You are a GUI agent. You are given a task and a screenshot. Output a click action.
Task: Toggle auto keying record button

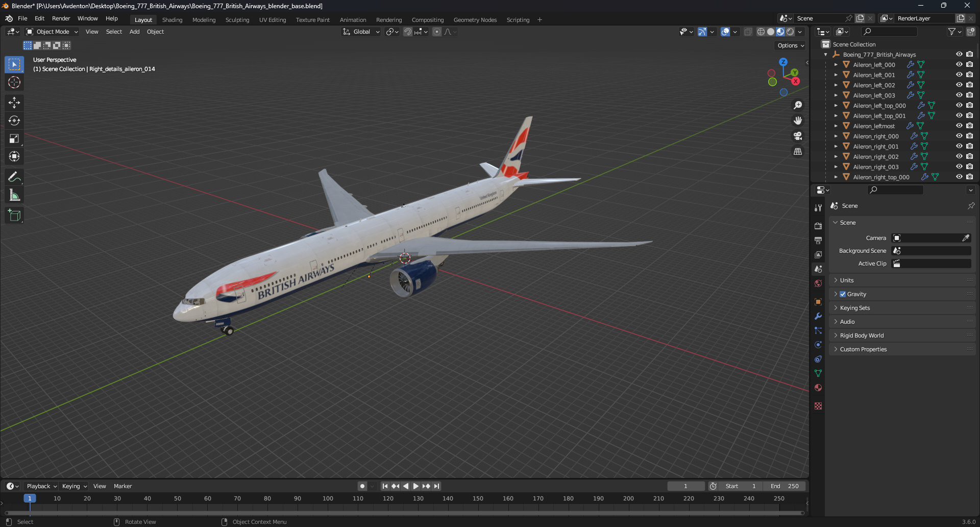[x=362, y=486]
